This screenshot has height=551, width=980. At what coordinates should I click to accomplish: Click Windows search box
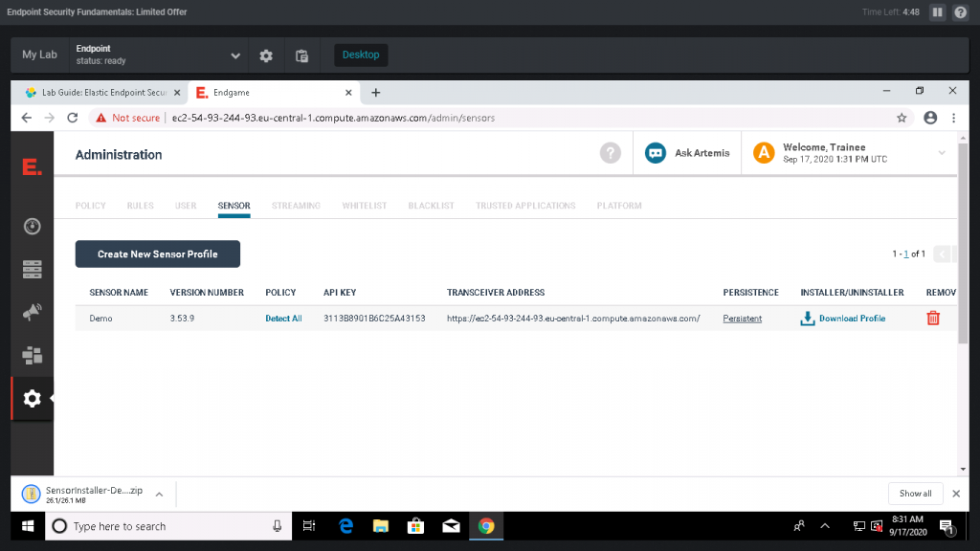tap(168, 526)
